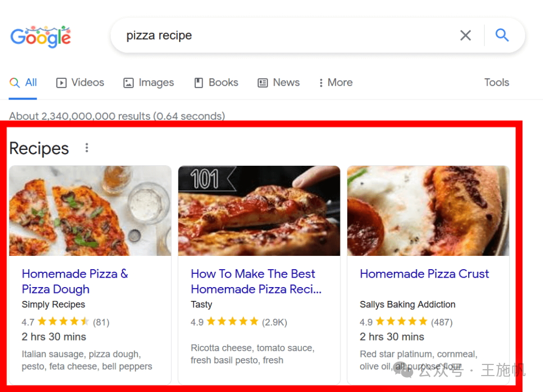This screenshot has width=543, height=392.
Task: Click the 4.7 star rating (81)
Action: pyautogui.click(x=65, y=322)
